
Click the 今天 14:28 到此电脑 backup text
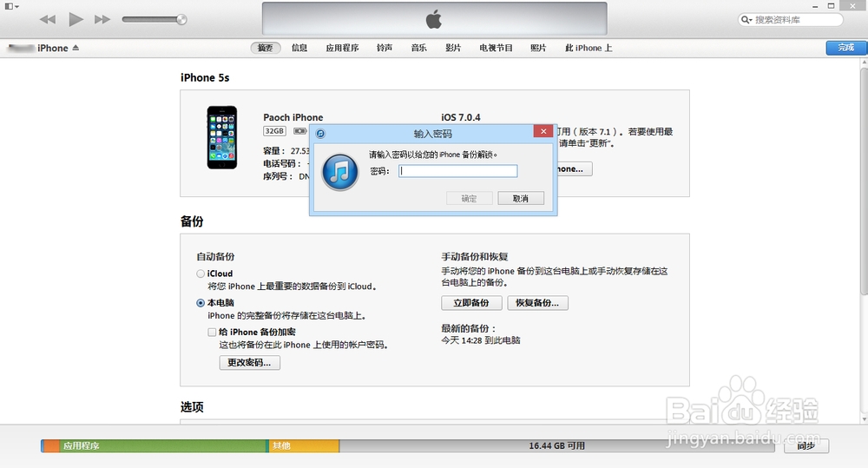pyautogui.click(x=481, y=340)
